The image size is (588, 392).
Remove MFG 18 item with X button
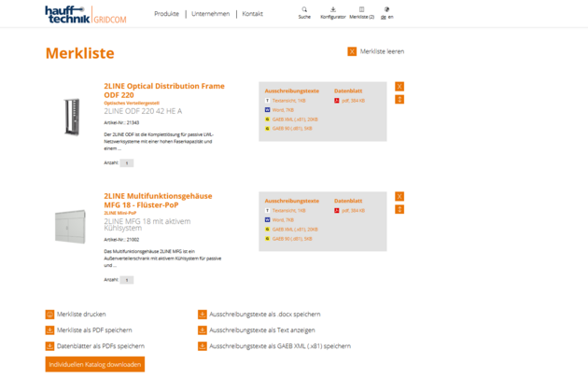(399, 197)
